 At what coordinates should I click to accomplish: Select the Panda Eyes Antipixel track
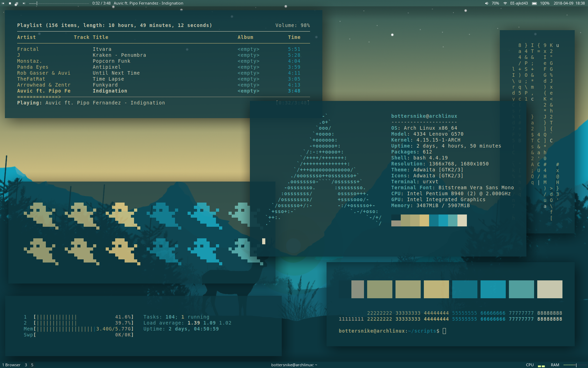coord(163,67)
